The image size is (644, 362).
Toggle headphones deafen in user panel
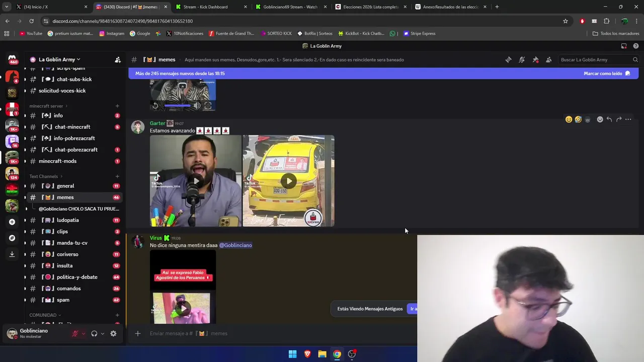pos(94,333)
